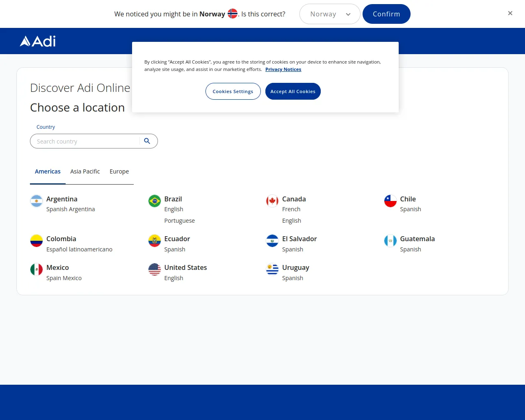This screenshot has height=420, width=525.
Task: Click the Canada country name
Action: coord(294,199)
